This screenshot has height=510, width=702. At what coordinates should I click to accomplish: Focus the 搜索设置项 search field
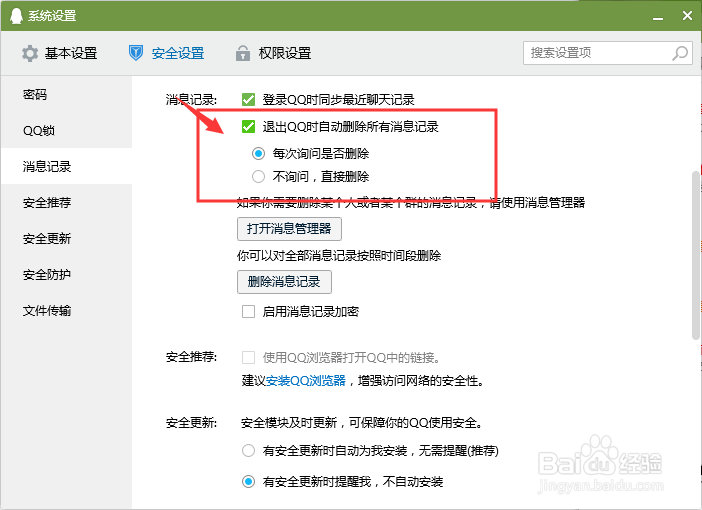click(x=608, y=53)
